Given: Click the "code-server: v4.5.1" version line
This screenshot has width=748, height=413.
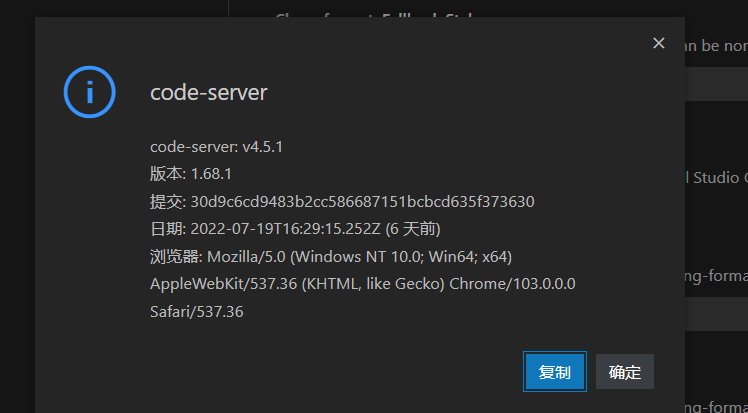Looking at the screenshot, I should [217, 146].
